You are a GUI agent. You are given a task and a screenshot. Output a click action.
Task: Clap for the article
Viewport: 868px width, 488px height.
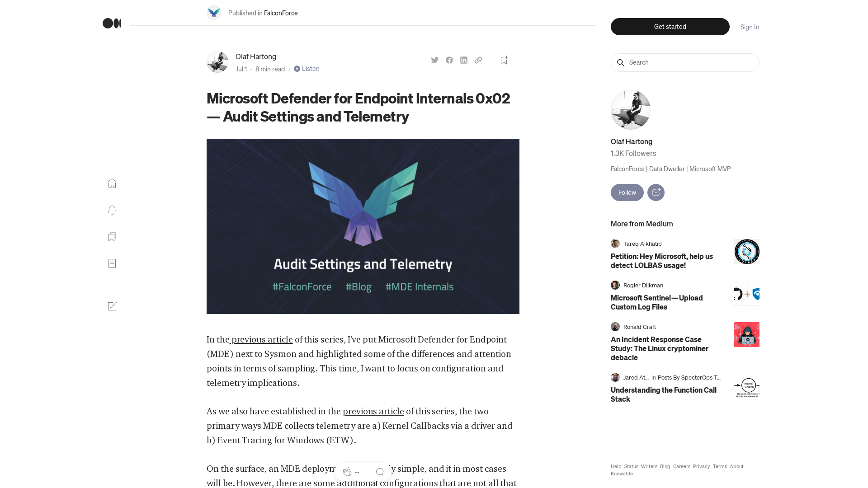click(348, 471)
